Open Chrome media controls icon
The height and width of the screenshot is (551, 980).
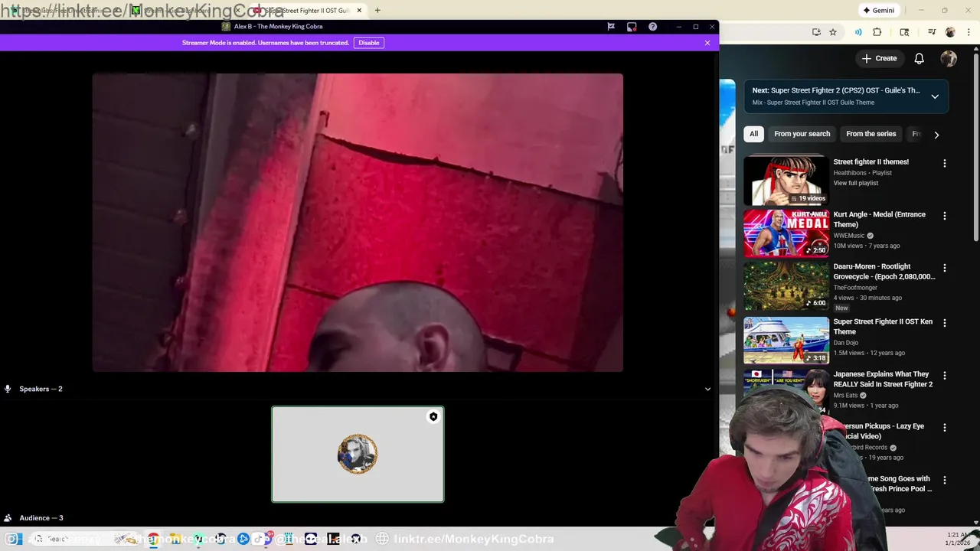tap(932, 32)
